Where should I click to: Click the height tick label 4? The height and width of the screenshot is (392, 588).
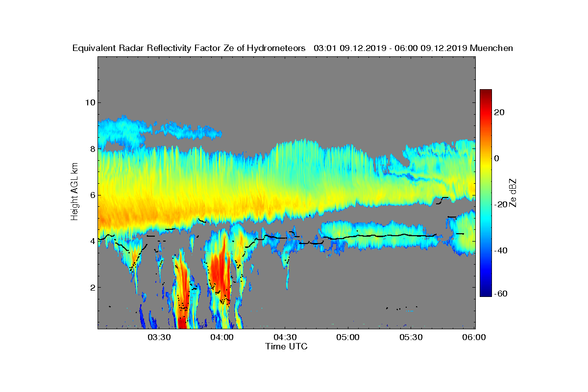[x=92, y=241]
